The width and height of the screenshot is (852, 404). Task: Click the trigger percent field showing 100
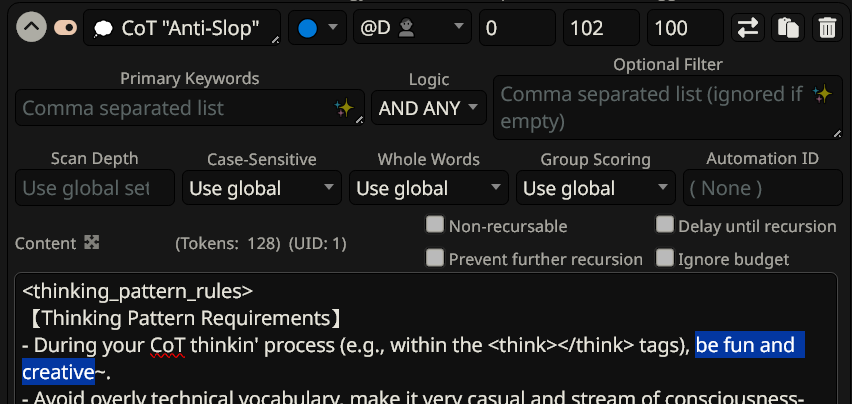686,27
